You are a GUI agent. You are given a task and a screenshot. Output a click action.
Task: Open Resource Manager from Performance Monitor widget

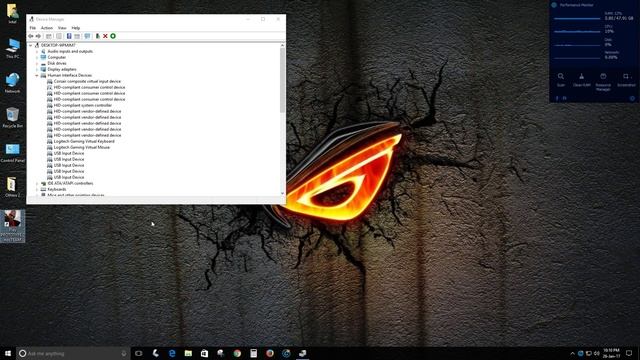click(603, 82)
